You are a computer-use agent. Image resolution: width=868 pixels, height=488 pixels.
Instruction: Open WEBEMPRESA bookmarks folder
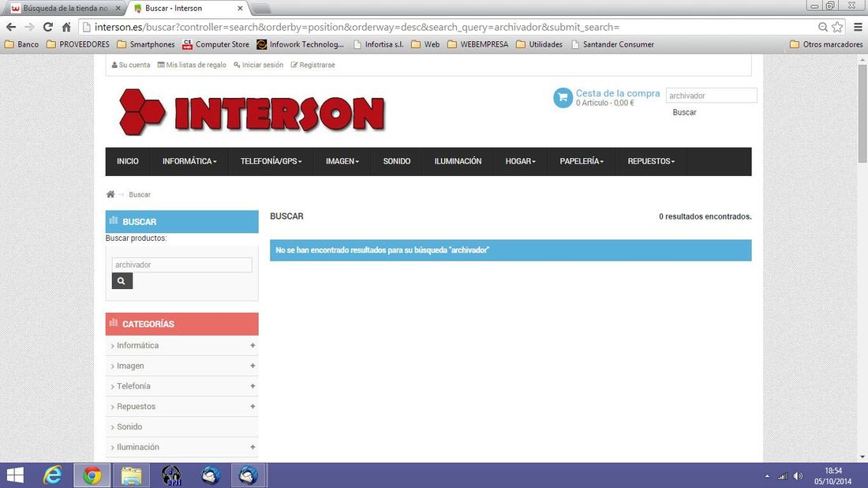point(477,44)
